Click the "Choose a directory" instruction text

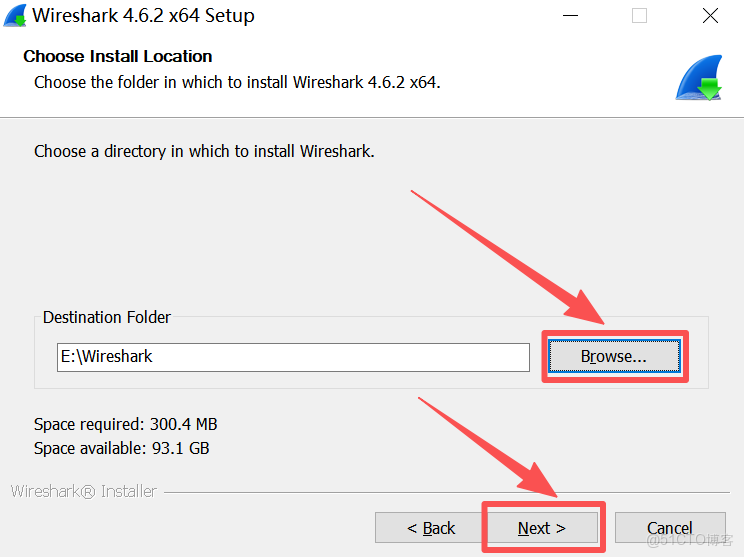click(x=204, y=152)
